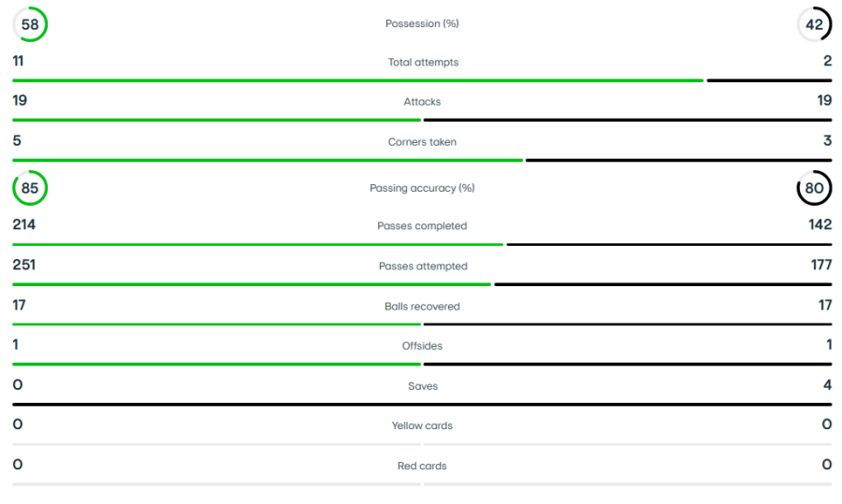Click the green Total attempts bar
The width and height of the screenshot is (842, 504).
pos(357,80)
